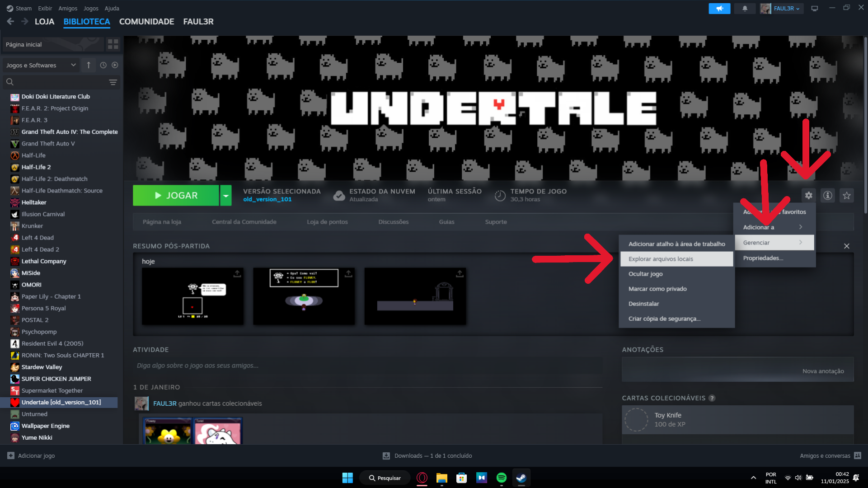
Task: Click the announcements megaphone icon
Action: coord(719,8)
